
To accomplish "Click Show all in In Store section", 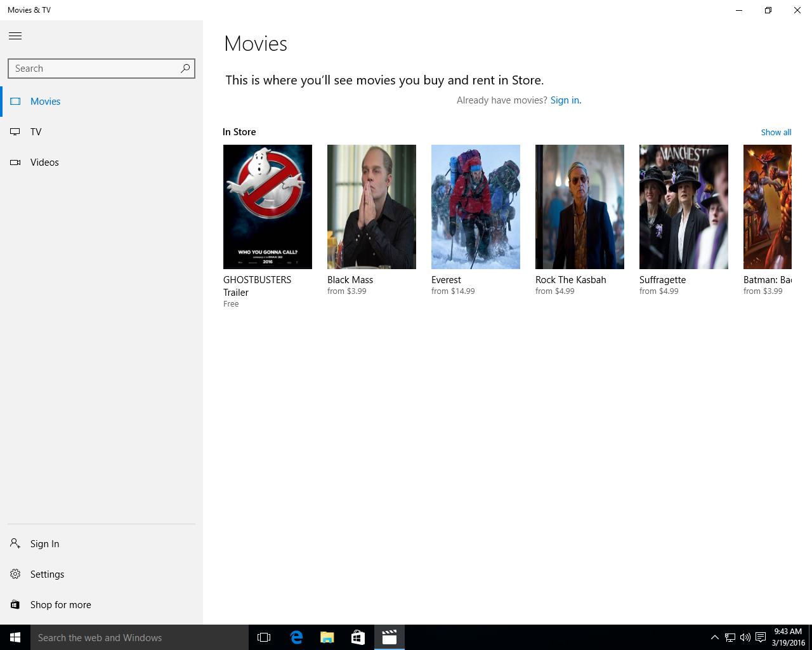I will pos(776,132).
